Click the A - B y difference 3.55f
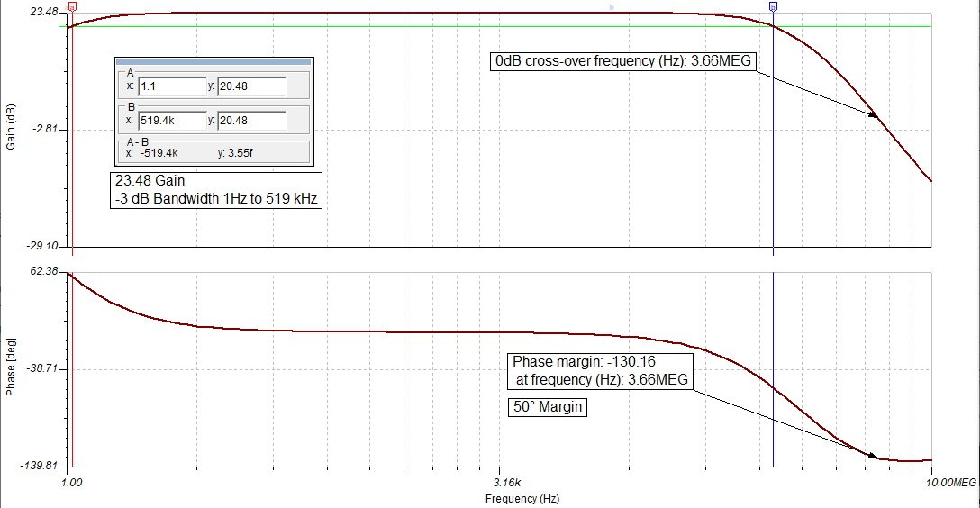 pos(240,153)
